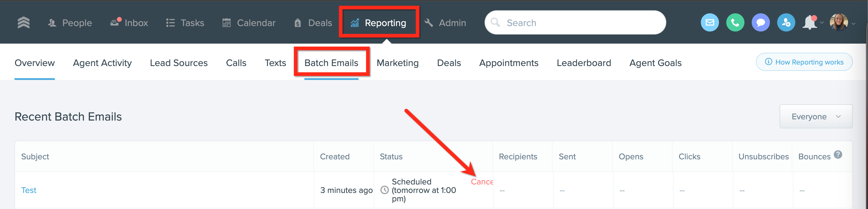The image size is (868, 209).
Task: Switch to the Marketing tab
Action: tap(397, 63)
